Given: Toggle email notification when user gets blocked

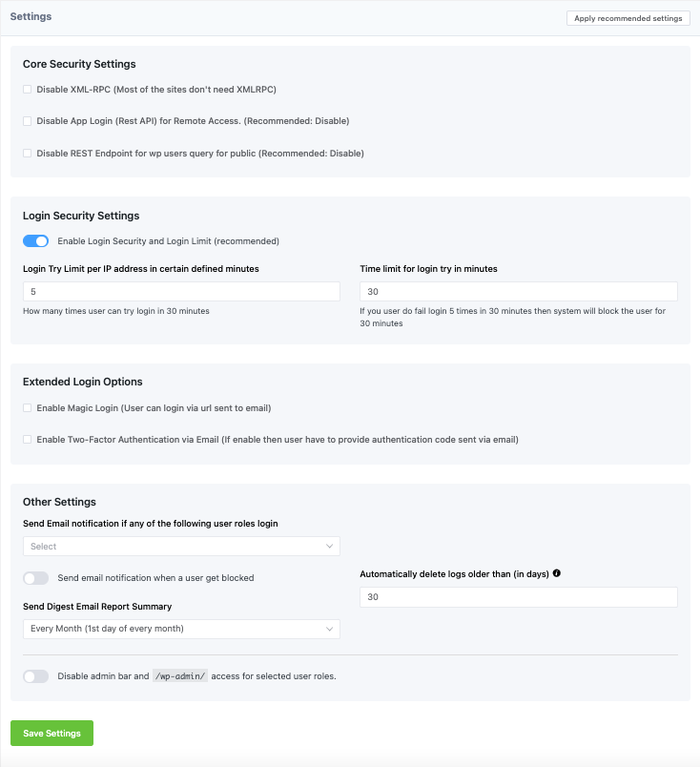Looking at the screenshot, I should [35, 578].
